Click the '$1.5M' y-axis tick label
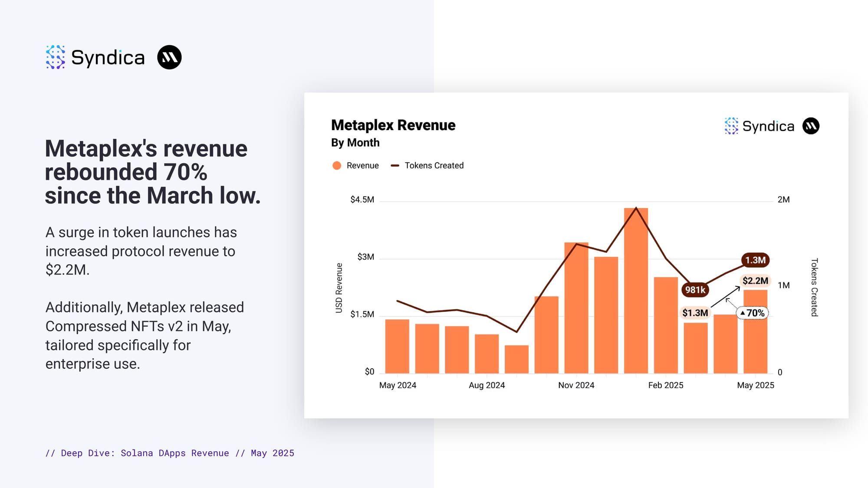Viewport: 868px width, 488px height. click(362, 314)
